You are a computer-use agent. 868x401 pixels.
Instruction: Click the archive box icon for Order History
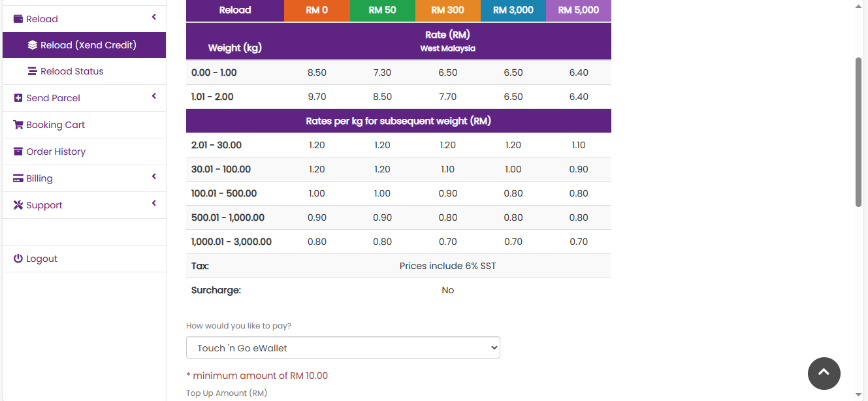pyautogui.click(x=18, y=152)
